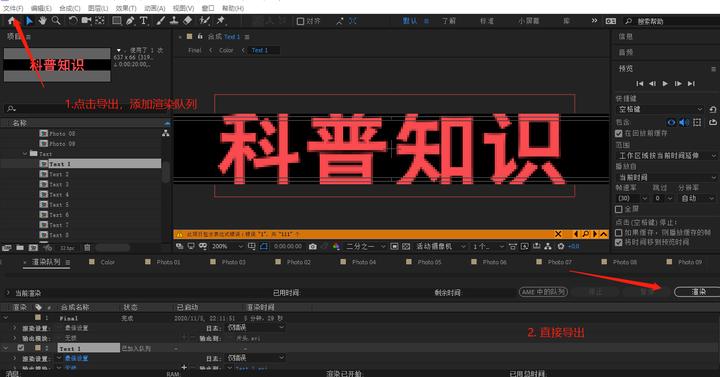720x377 pixels.
Task: Open the 自动 resolution dropdown
Action: pos(697,198)
